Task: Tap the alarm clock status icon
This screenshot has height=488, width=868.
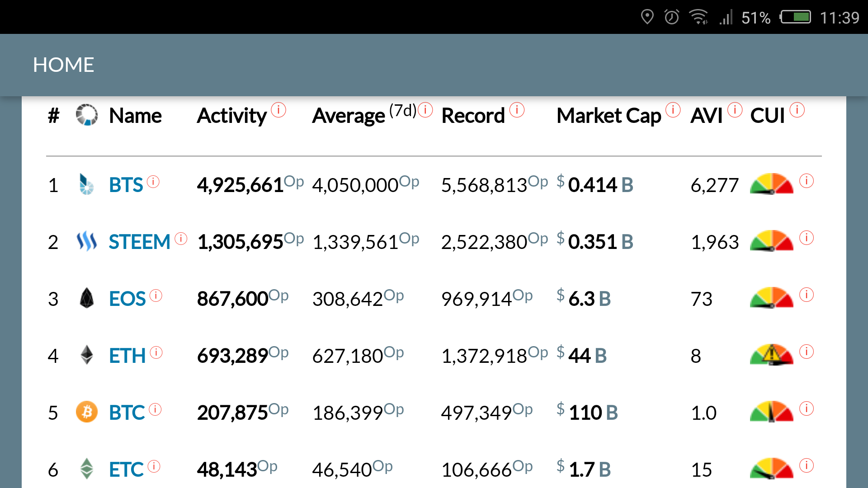Action: click(x=672, y=17)
